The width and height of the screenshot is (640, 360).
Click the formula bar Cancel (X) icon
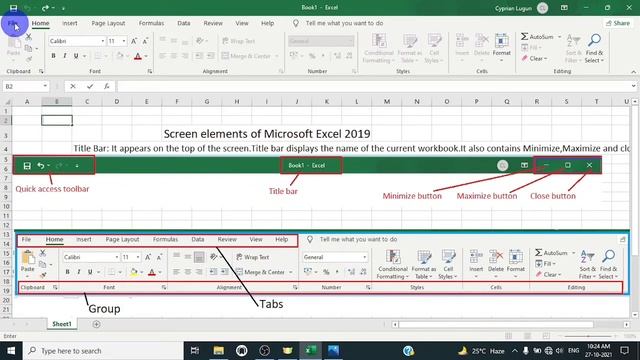click(x=73, y=86)
